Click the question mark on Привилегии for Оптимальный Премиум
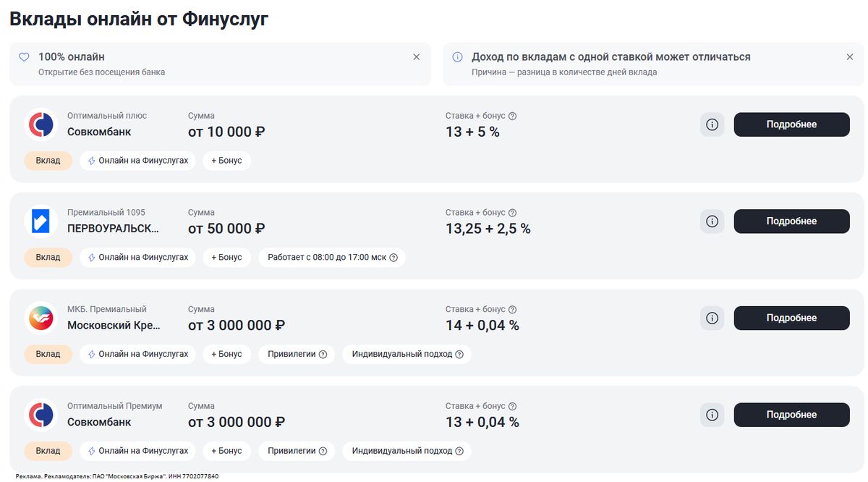The height and width of the screenshot is (482, 868). click(x=323, y=451)
